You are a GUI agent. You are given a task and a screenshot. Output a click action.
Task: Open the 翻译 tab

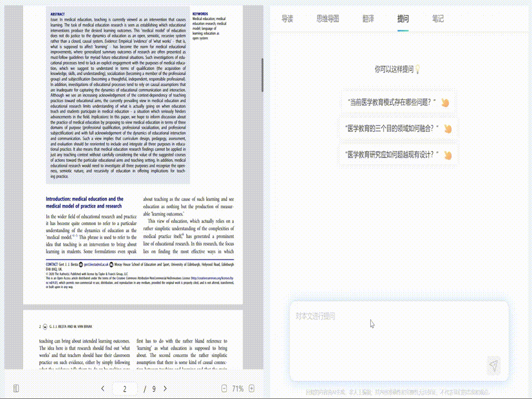click(368, 19)
